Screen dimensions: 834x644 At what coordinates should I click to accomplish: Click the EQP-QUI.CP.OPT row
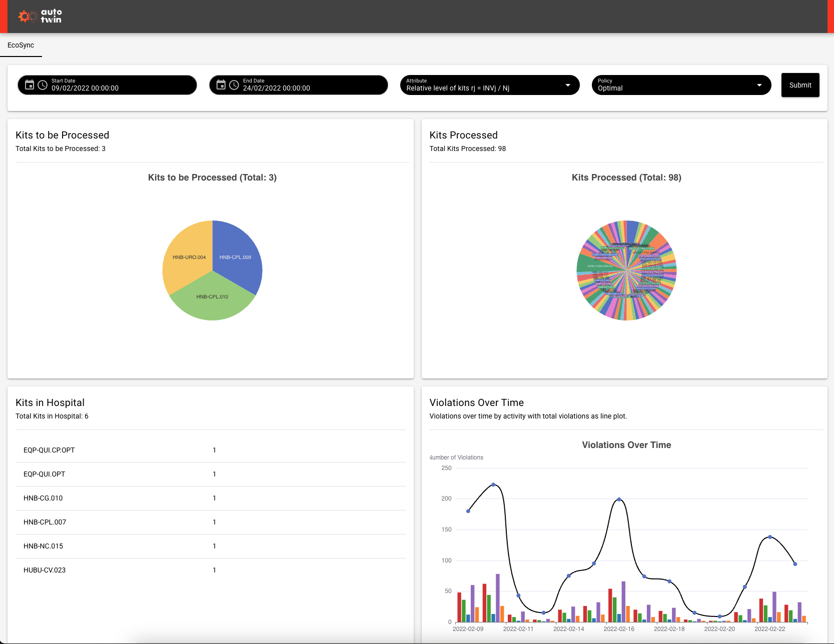(210, 450)
